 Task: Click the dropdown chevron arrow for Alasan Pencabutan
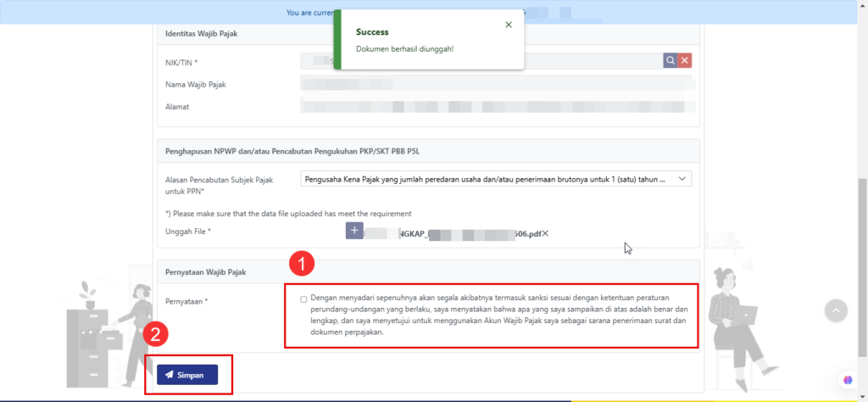[683, 179]
